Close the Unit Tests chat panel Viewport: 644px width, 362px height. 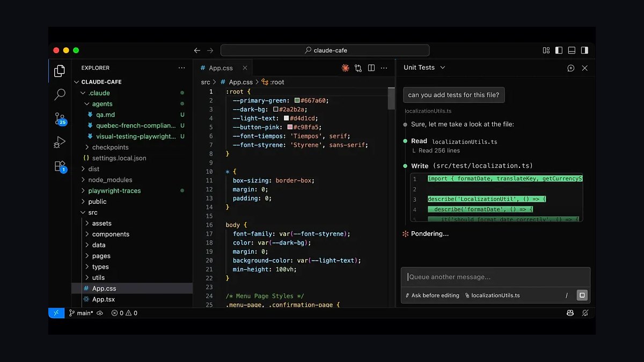tap(585, 68)
